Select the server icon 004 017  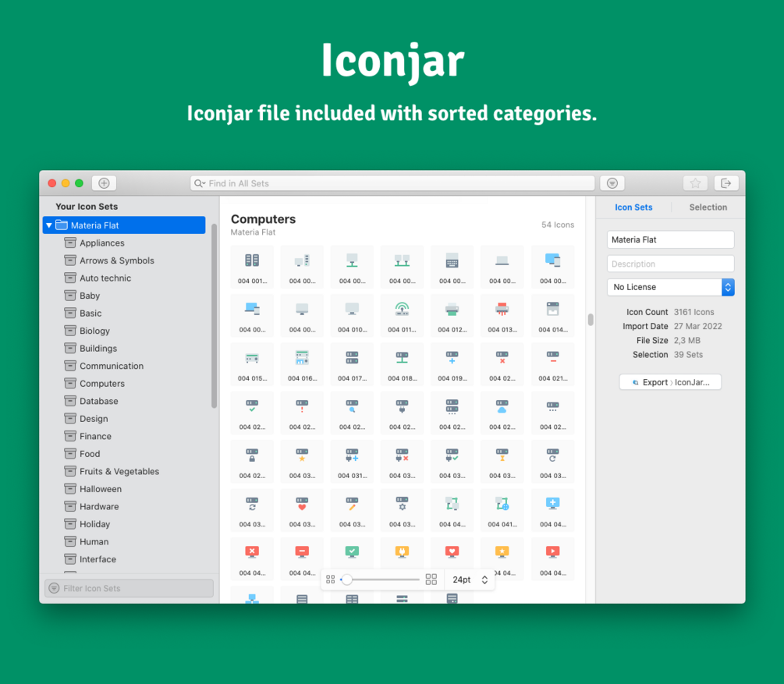[352, 364]
